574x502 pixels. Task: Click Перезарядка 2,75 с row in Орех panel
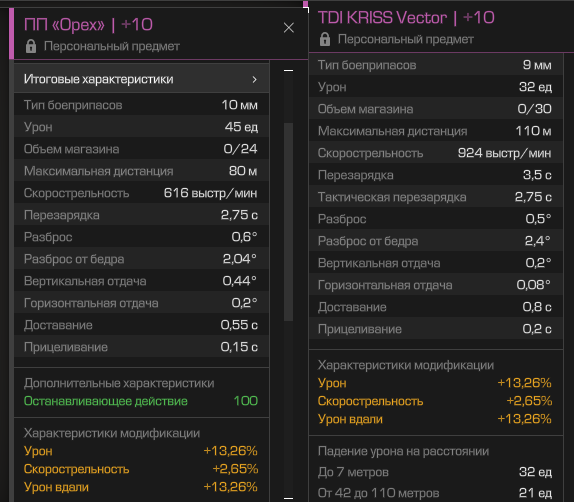tap(141, 215)
